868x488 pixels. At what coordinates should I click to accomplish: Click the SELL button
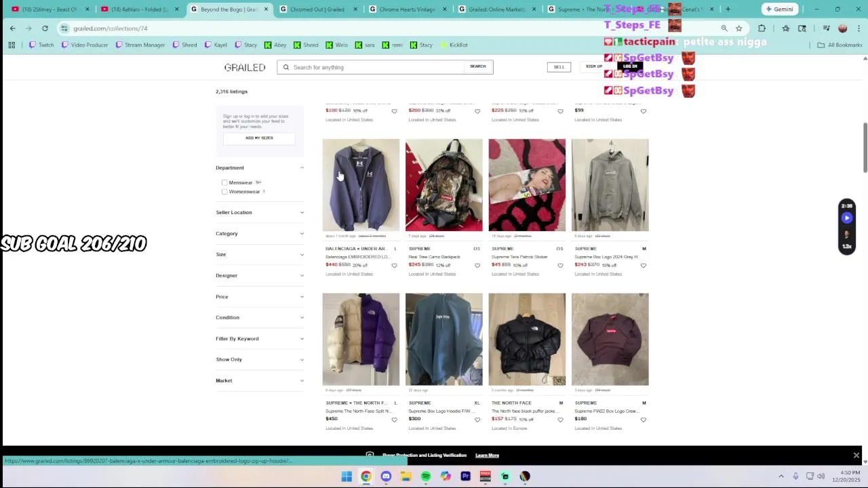(559, 66)
